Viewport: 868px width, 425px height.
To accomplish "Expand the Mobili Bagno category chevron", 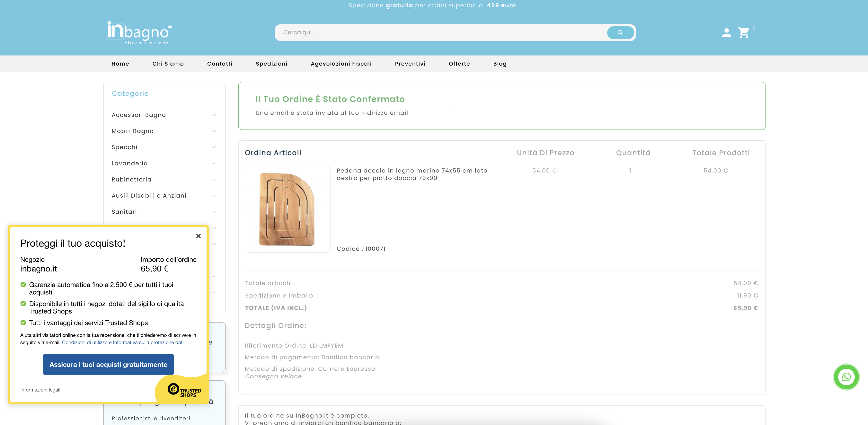I will (214, 131).
